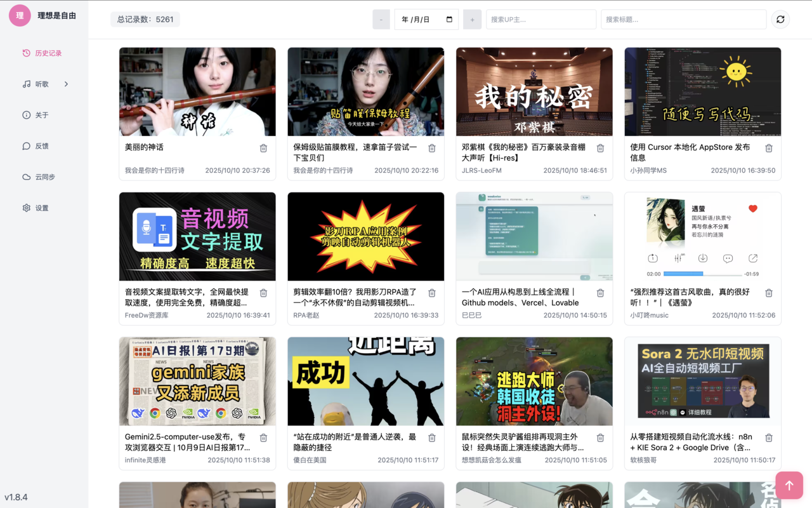
Task: Click uploader name 软核狼哥
Action: tap(643, 460)
